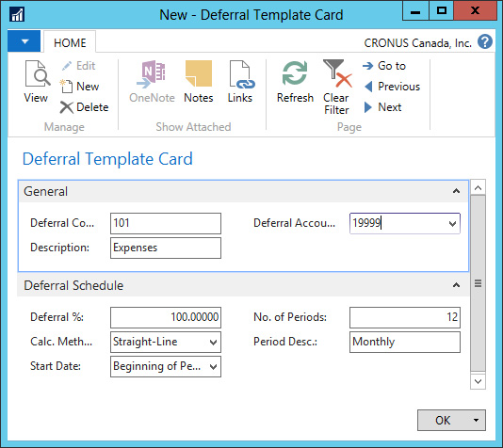Open the Links attachment icon
The height and width of the screenshot is (448, 503).
tap(241, 74)
